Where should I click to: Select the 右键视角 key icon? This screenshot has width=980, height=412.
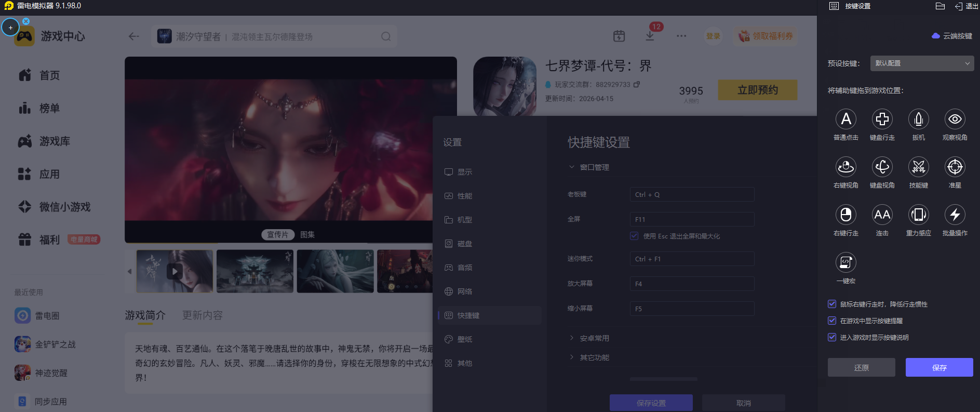tap(845, 167)
